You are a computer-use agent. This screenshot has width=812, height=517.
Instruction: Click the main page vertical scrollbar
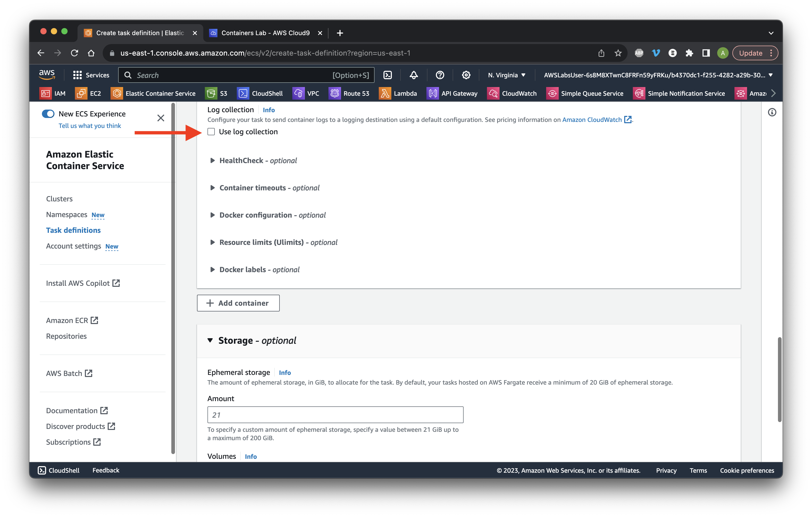(779, 379)
